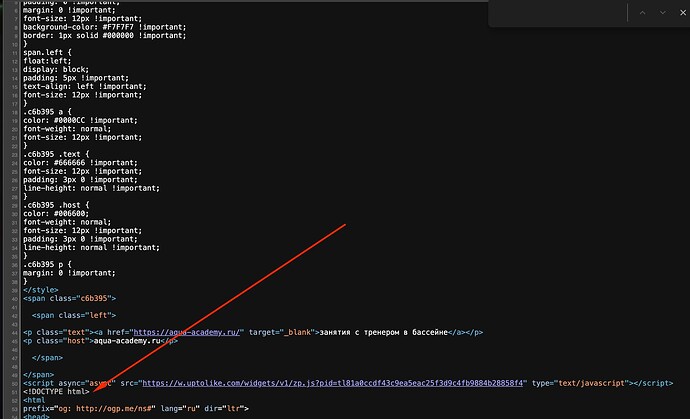The height and width of the screenshot is (419, 690).
Task: Click the background-color #F7F7F7 line
Action: pos(105,27)
